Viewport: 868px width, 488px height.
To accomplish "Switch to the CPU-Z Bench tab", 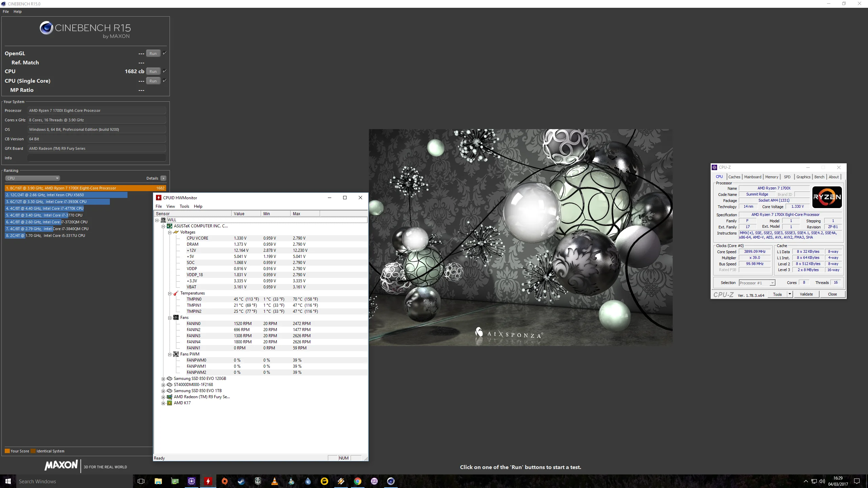I will coord(819,177).
